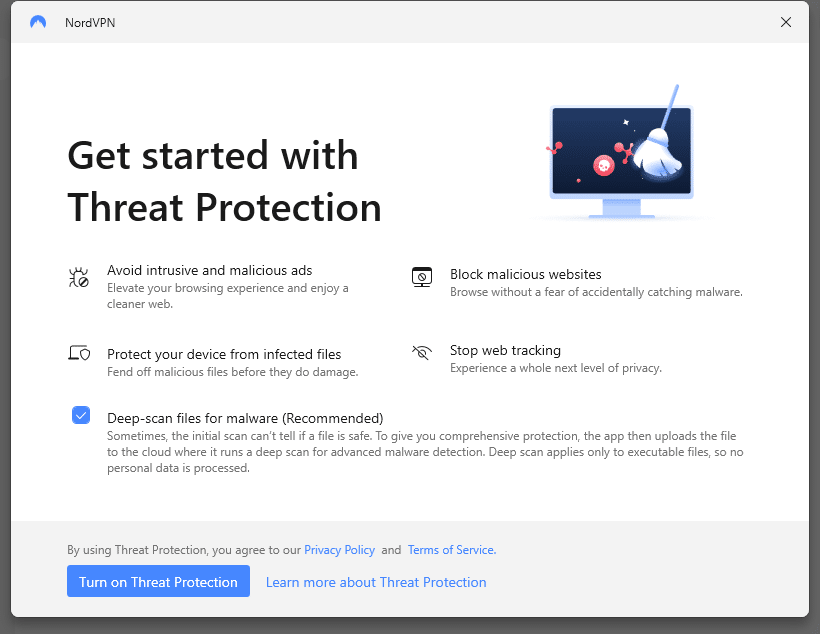The image size is (820, 634).
Task: Click 'Experience a whole next level' text
Action: coord(556,368)
